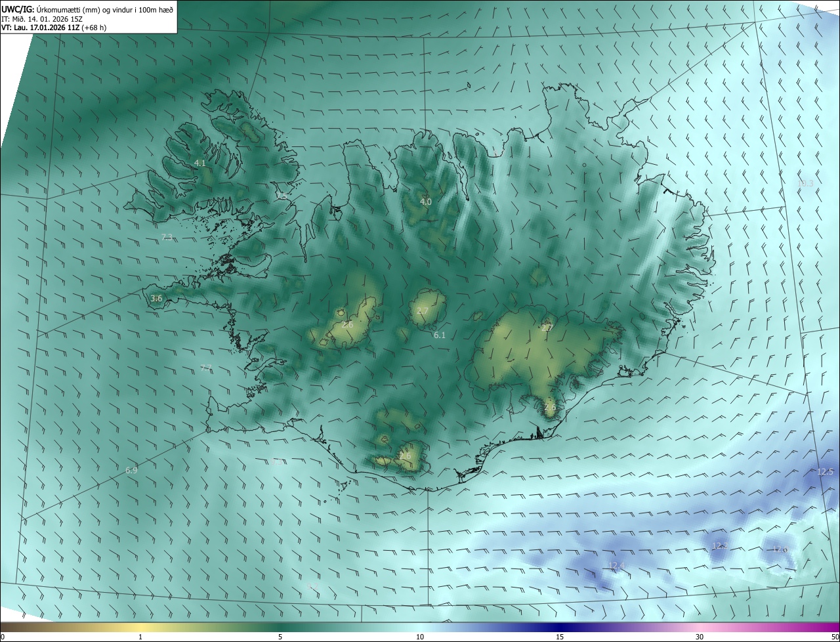
Task: Click the 2.6 value on Öræfajökull
Action: click(550, 407)
